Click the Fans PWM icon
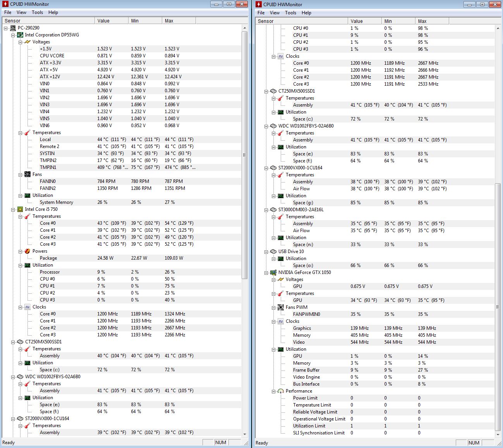This screenshot has width=503, height=448. [x=281, y=307]
